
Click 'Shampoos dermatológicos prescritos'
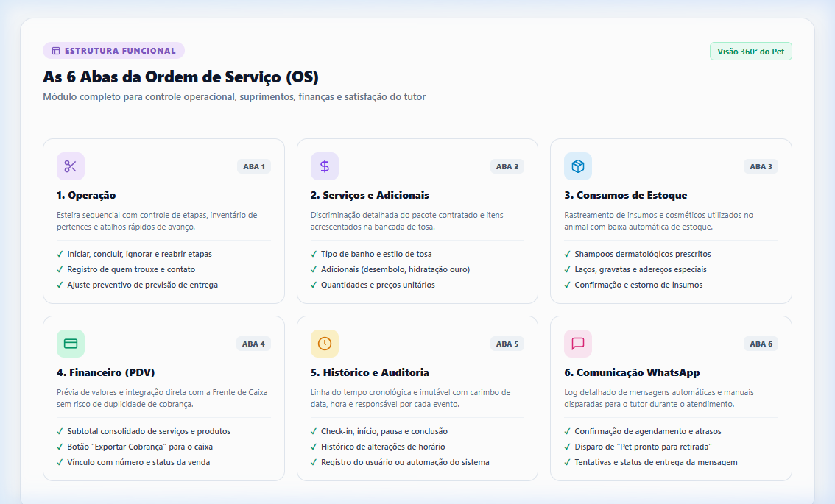pyautogui.click(x=643, y=255)
